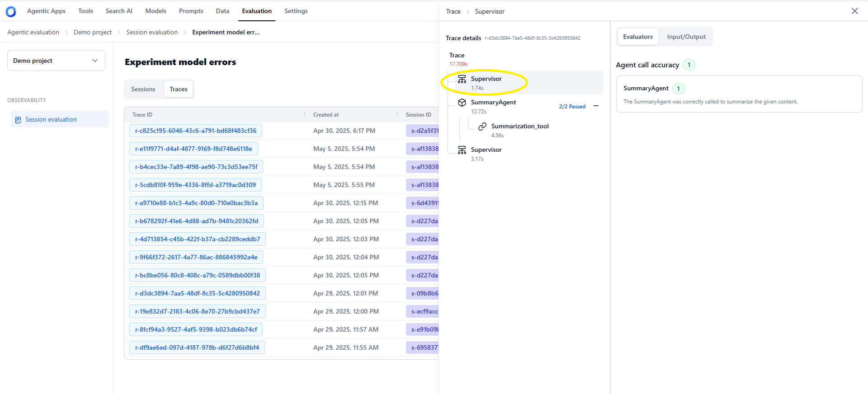Screen dimensions: 868x394
Task: Click the SummaryAgent cube icon
Action: (x=462, y=103)
